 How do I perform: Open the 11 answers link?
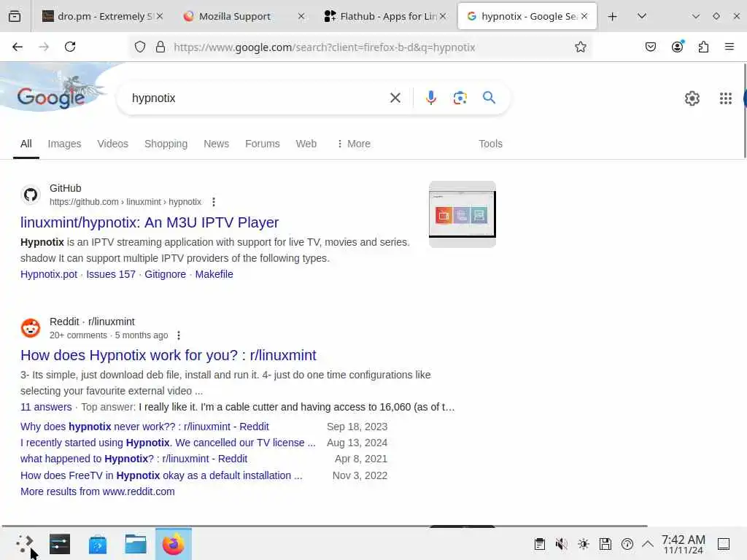(46, 407)
